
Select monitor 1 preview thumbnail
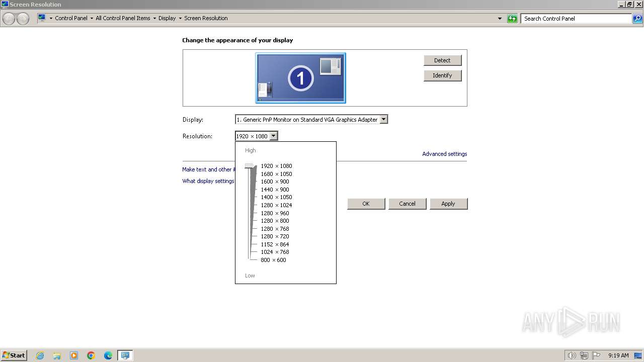pyautogui.click(x=300, y=78)
